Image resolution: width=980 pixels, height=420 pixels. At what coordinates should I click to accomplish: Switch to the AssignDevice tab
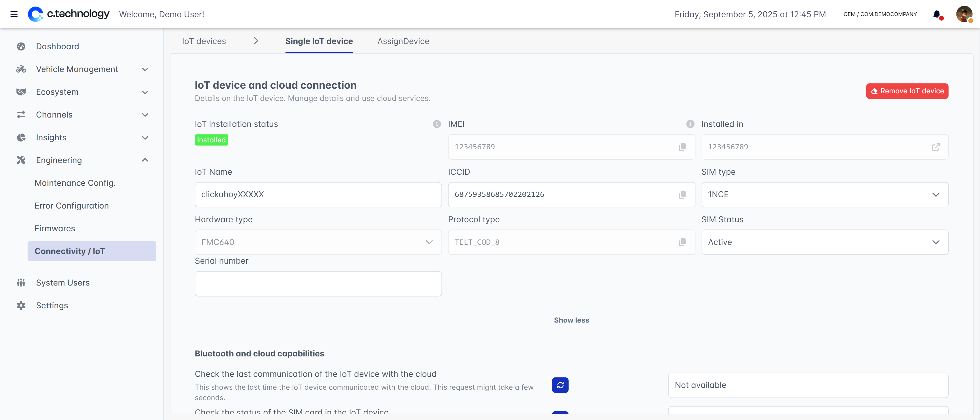pyautogui.click(x=403, y=41)
